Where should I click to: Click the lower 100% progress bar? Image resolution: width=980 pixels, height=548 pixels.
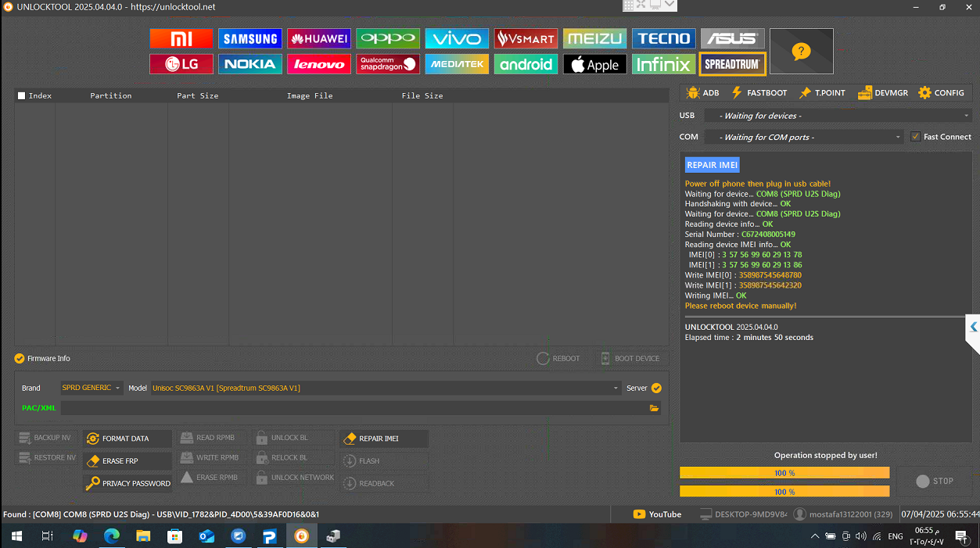(x=784, y=492)
